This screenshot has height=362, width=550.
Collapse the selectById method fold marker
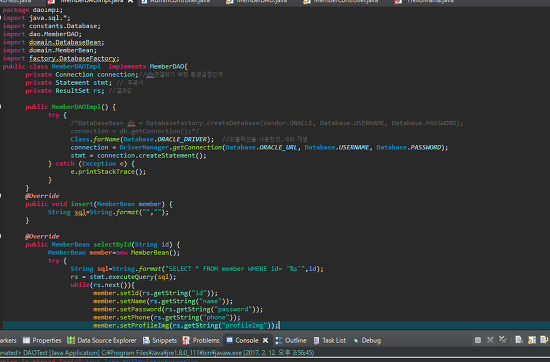point(1,236)
